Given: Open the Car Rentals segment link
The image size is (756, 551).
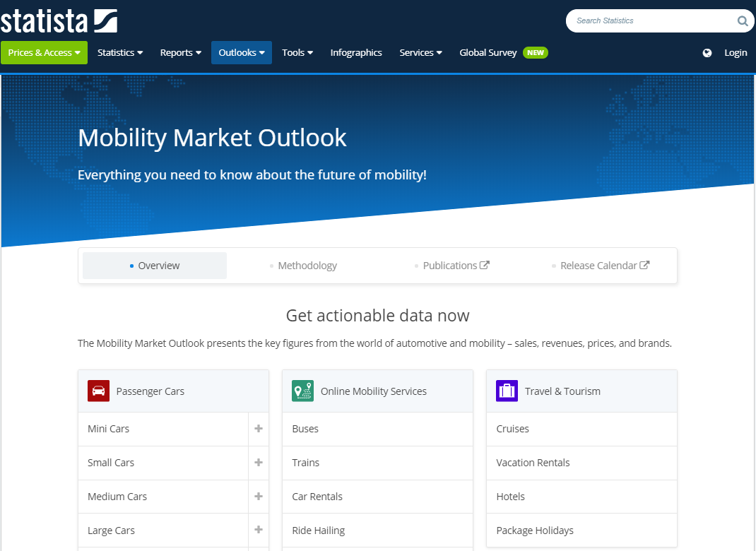Looking at the screenshot, I should tap(377, 496).
